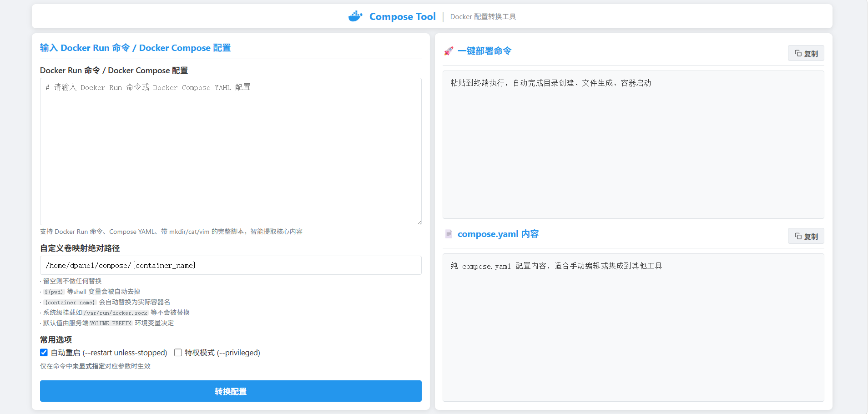Click the VOLUME_PREFIX code hint

tap(111, 323)
